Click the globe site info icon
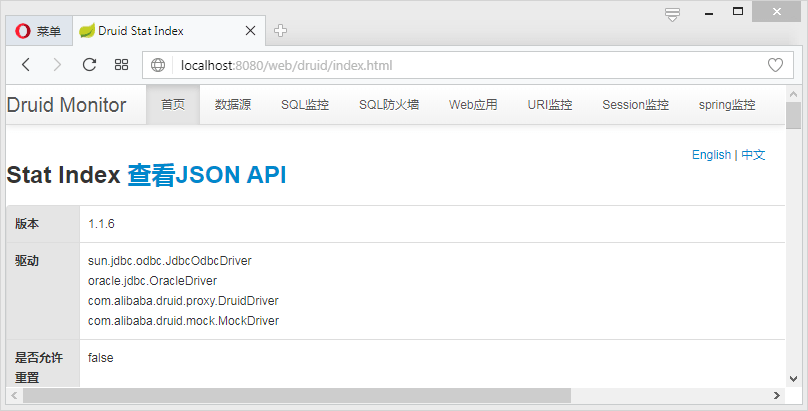The width and height of the screenshot is (808, 411). click(x=158, y=65)
